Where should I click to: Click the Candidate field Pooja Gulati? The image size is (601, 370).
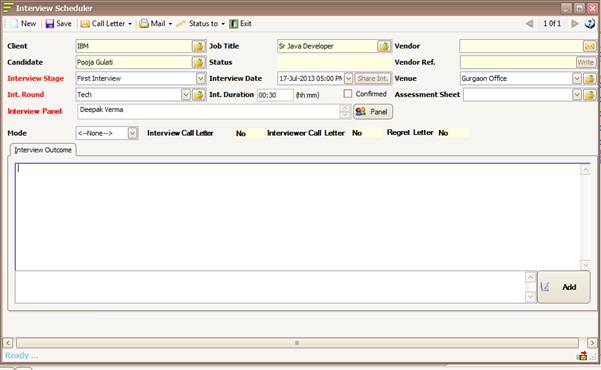(x=134, y=62)
